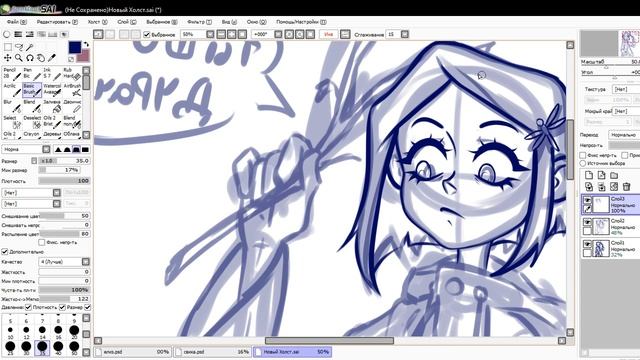Uncheck the Дополнительно checkbox
The image size is (640, 360).
(x=5, y=251)
